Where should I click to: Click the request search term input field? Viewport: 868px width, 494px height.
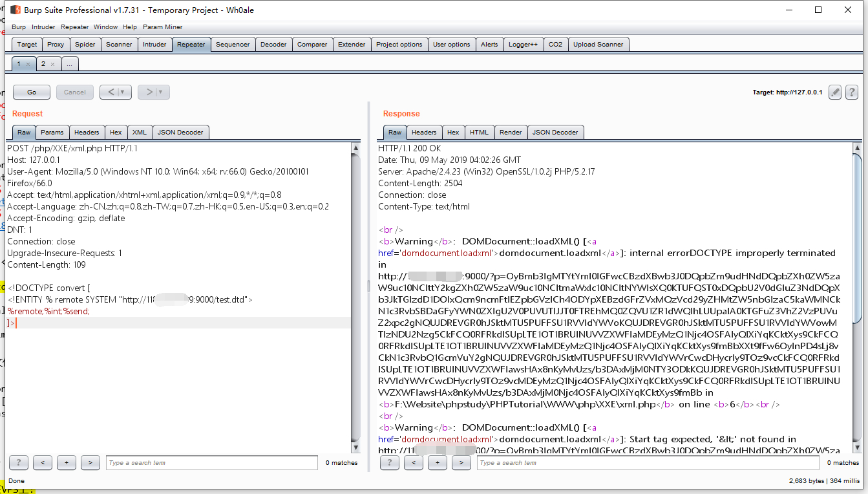tap(212, 462)
